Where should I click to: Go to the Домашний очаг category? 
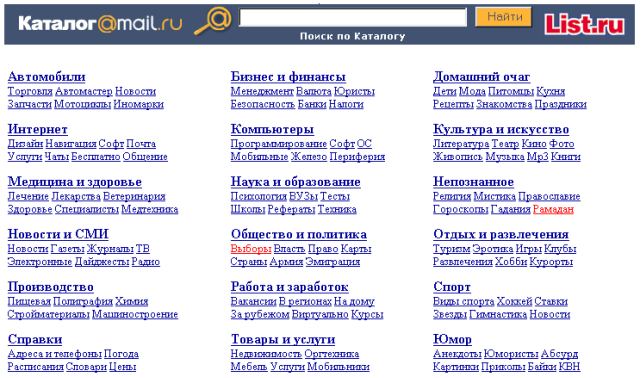click(x=482, y=77)
